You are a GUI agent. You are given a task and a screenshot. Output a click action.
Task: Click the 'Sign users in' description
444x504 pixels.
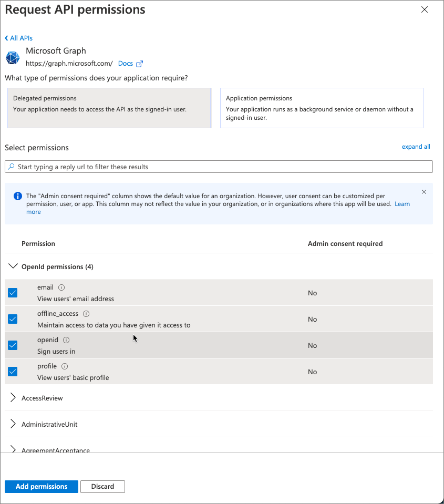(x=56, y=351)
